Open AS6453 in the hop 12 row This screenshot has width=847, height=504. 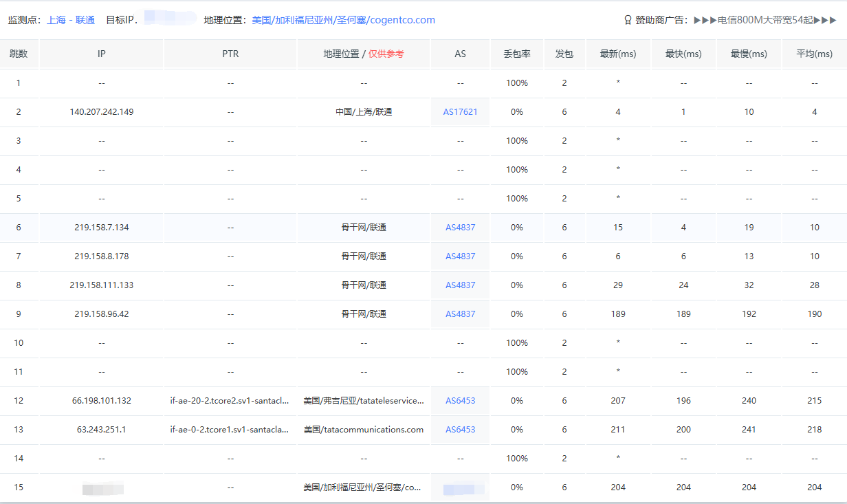pos(460,400)
